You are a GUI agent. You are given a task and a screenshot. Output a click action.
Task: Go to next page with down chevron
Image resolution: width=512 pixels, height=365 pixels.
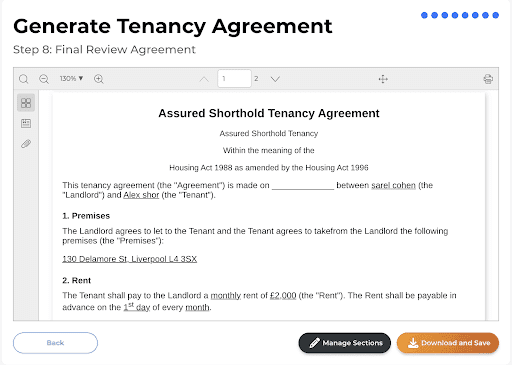coord(275,79)
